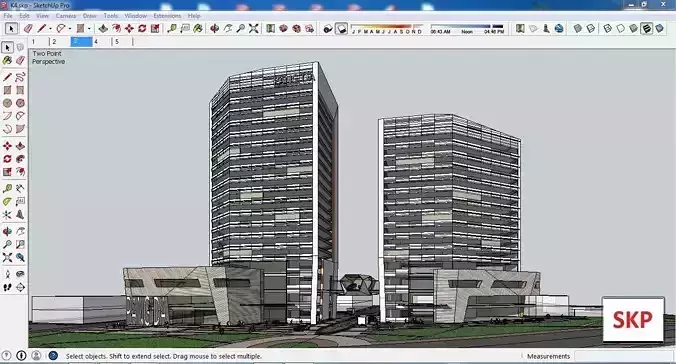The image size is (676, 364).
Task: Open the Edit menu
Action: [x=25, y=16]
